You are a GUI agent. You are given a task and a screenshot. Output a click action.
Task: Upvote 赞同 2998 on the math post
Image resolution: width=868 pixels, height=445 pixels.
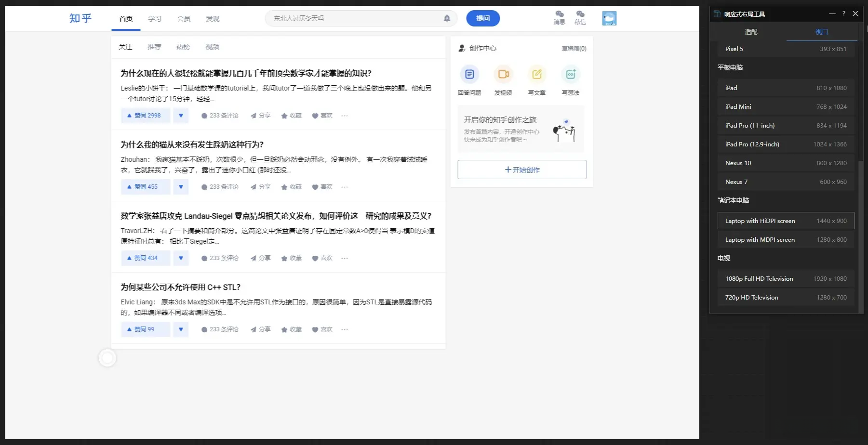146,116
